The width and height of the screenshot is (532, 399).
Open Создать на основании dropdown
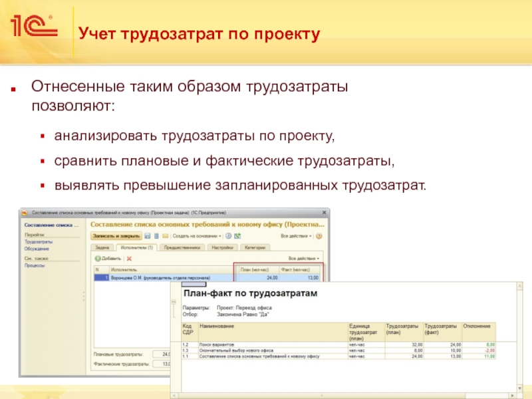197,236
